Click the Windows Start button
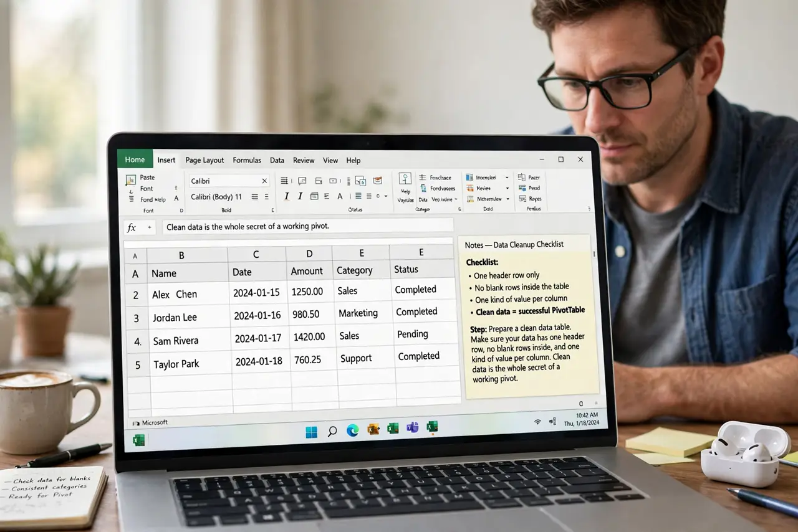The image size is (798, 532). pyautogui.click(x=312, y=432)
